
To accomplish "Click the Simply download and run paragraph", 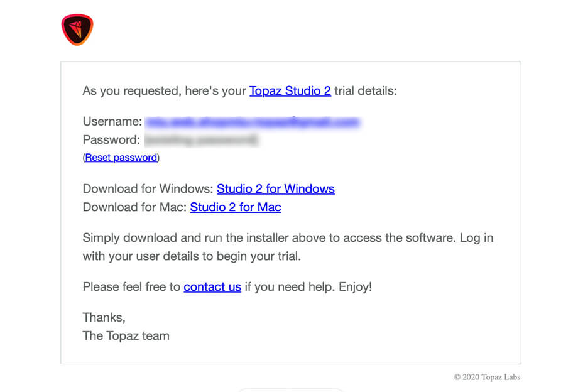I will click(x=288, y=247).
